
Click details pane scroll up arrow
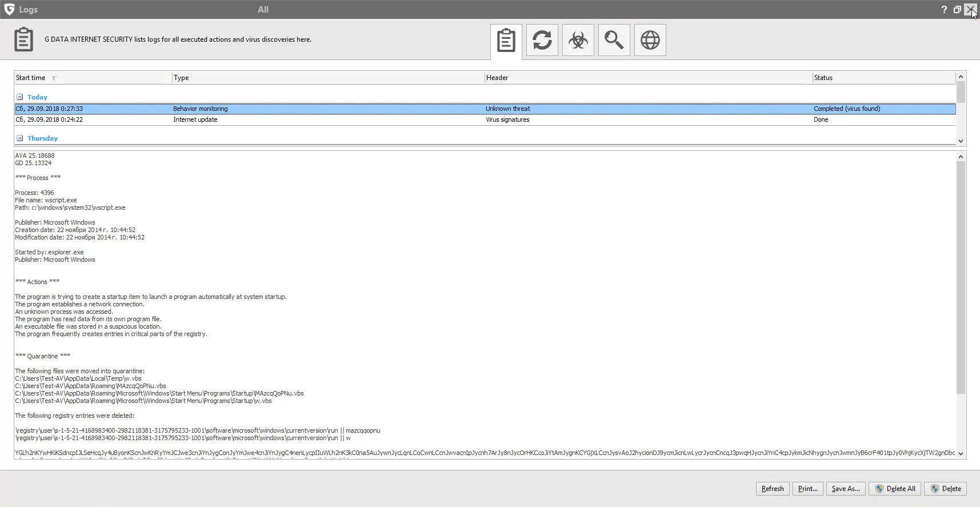(961, 157)
